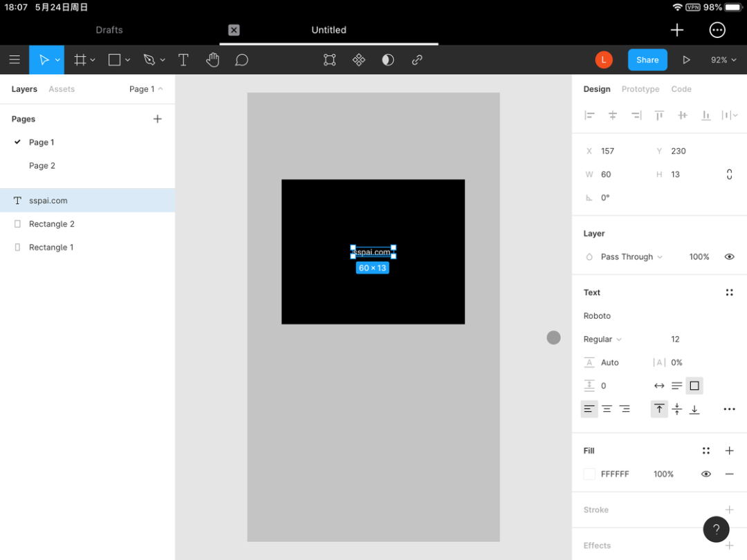Open the Regular font weight dropdown
Viewport: 747px width, 560px height.
click(602, 339)
